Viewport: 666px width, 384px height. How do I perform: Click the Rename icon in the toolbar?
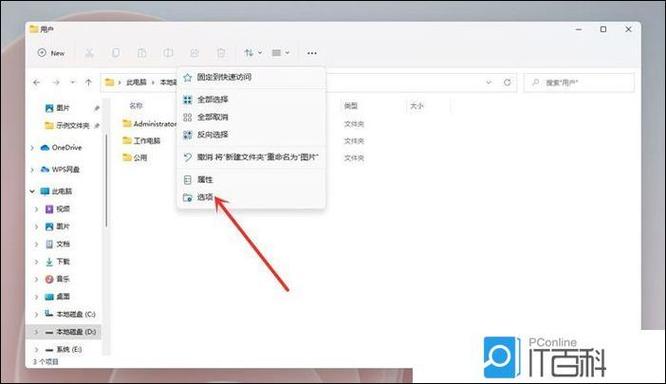click(x=168, y=53)
